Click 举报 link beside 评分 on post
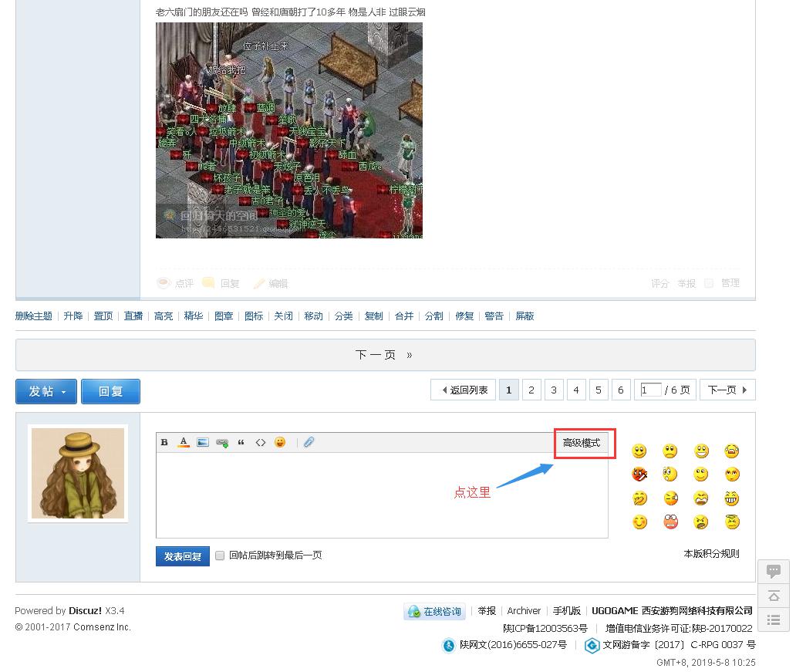 coord(686,283)
